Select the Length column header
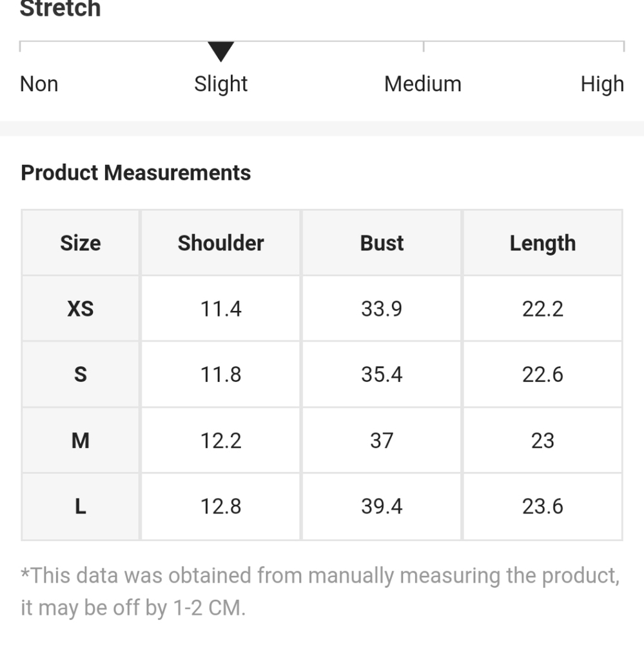The width and height of the screenshot is (644, 645). click(x=543, y=243)
